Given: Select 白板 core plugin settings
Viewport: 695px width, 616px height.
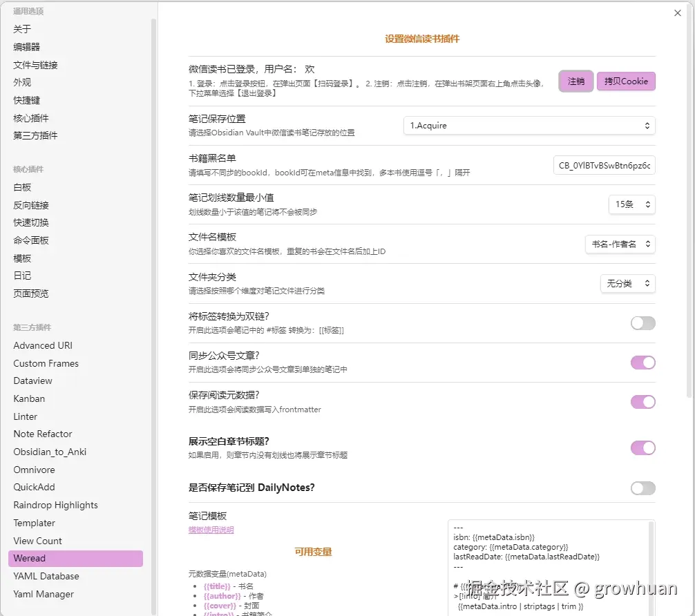Looking at the screenshot, I should [22, 187].
